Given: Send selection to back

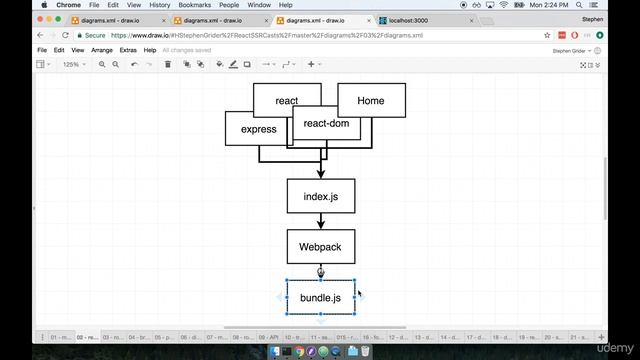Looking at the screenshot, I should 200,64.
